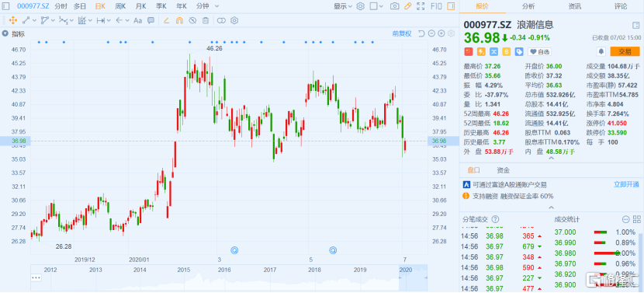Hide drawings with the eye-slash icon

point(192,20)
